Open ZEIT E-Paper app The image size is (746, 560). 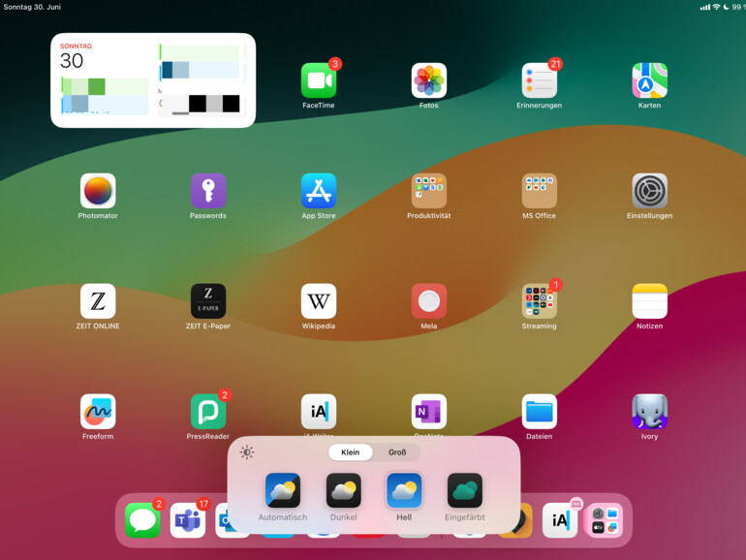[208, 301]
